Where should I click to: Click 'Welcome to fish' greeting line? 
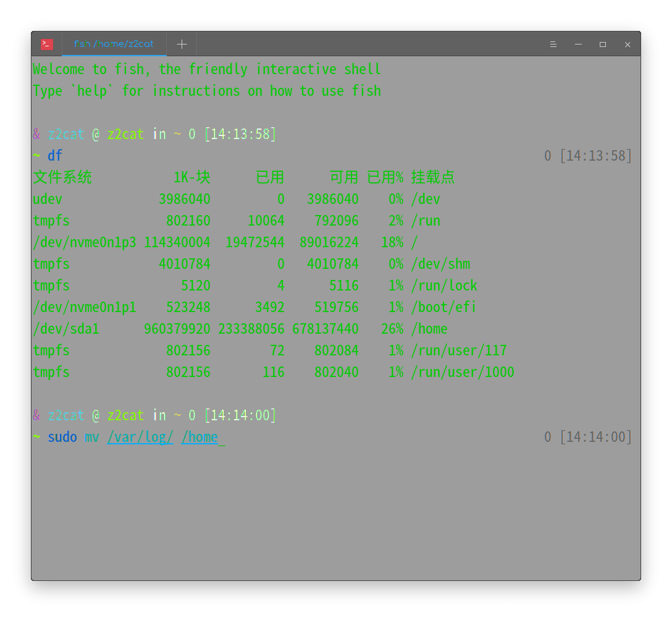coord(206,69)
